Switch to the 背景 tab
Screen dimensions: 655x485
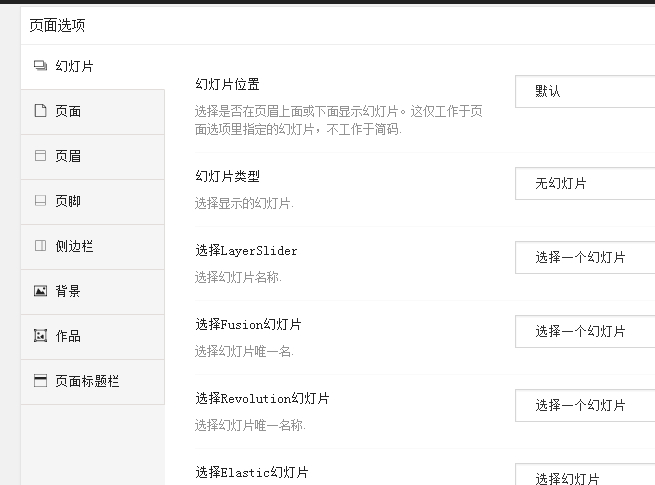point(93,292)
